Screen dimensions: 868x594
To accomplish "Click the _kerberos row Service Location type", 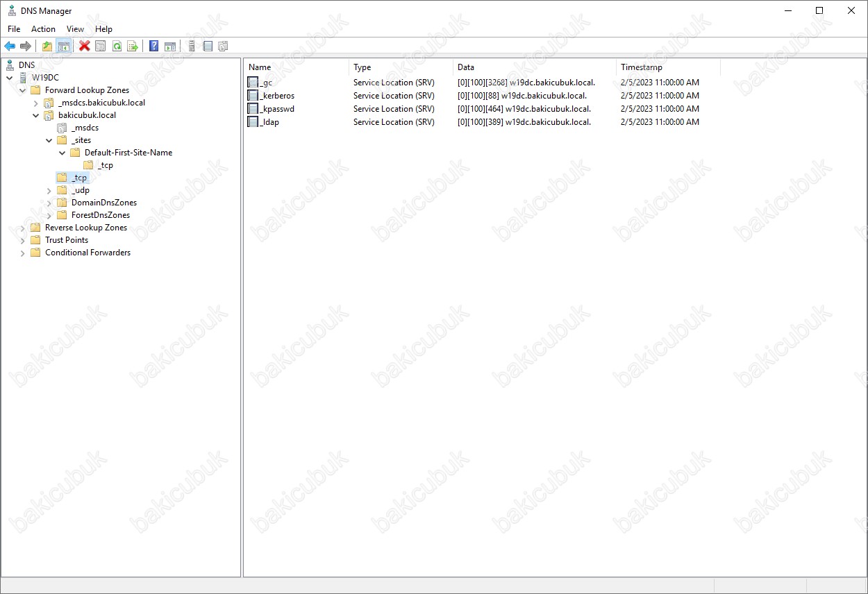I will point(394,96).
